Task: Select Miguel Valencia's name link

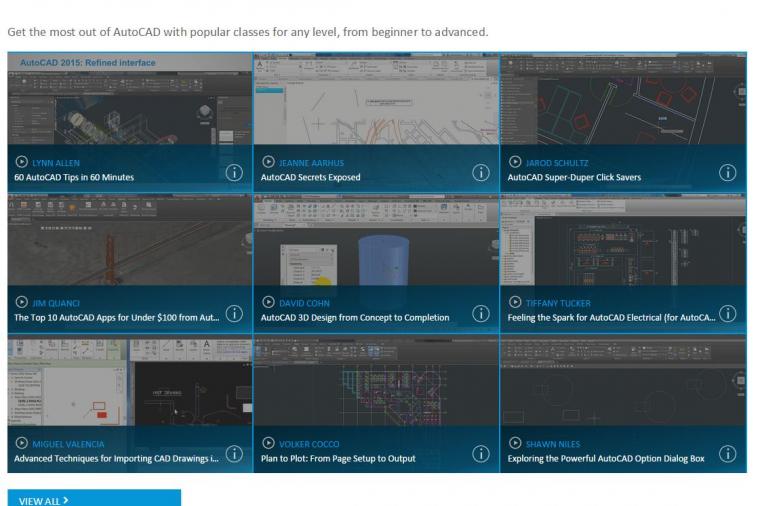Action: click(x=68, y=444)
